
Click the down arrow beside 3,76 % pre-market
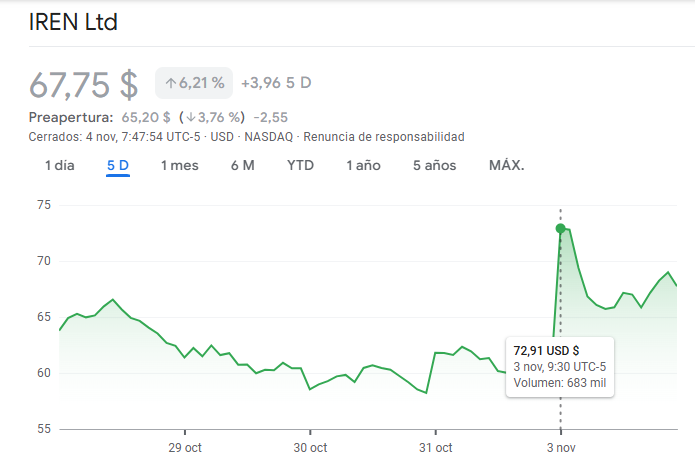[190, 117]
